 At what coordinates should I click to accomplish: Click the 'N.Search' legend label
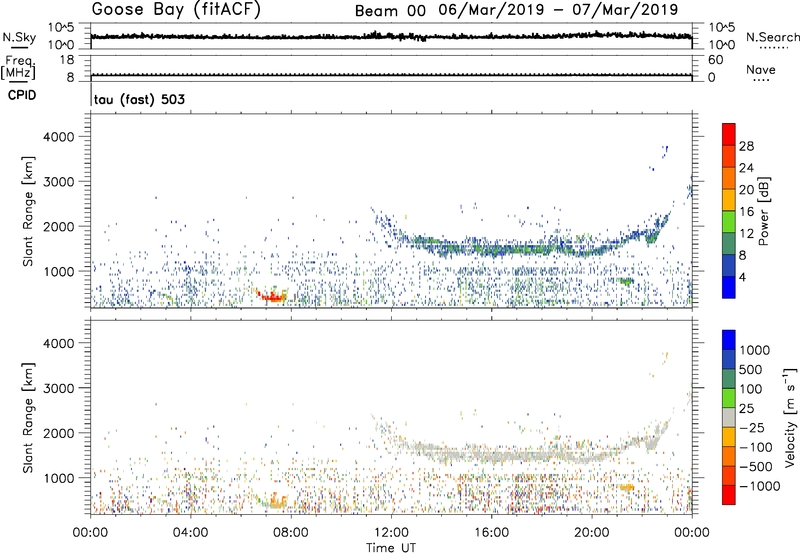tap(773, 37)
